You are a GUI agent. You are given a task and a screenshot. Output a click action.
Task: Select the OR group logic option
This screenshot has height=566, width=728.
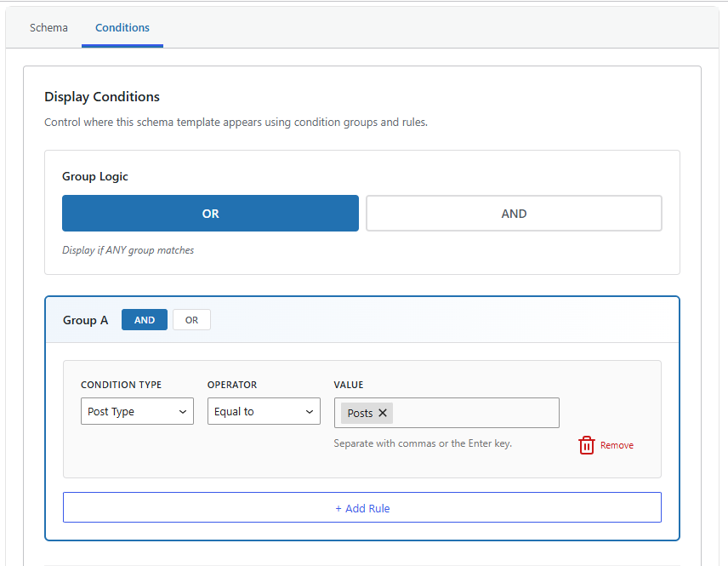click(x=210, y=213)
